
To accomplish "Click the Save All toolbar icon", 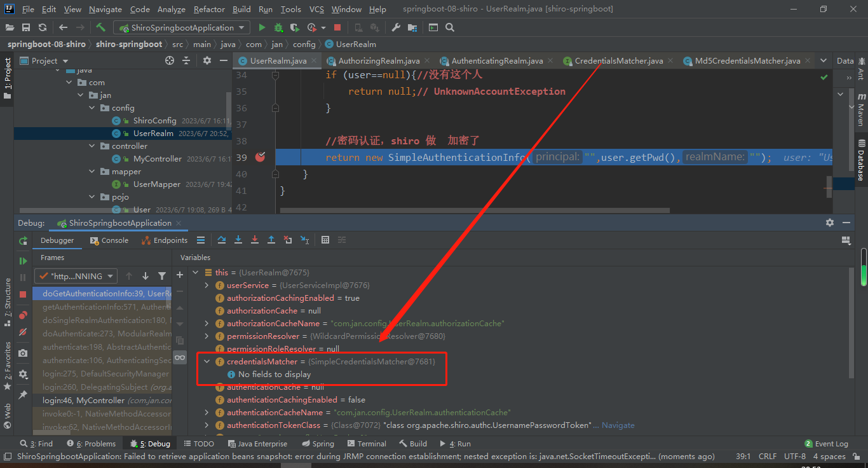I will click(26, 27).
